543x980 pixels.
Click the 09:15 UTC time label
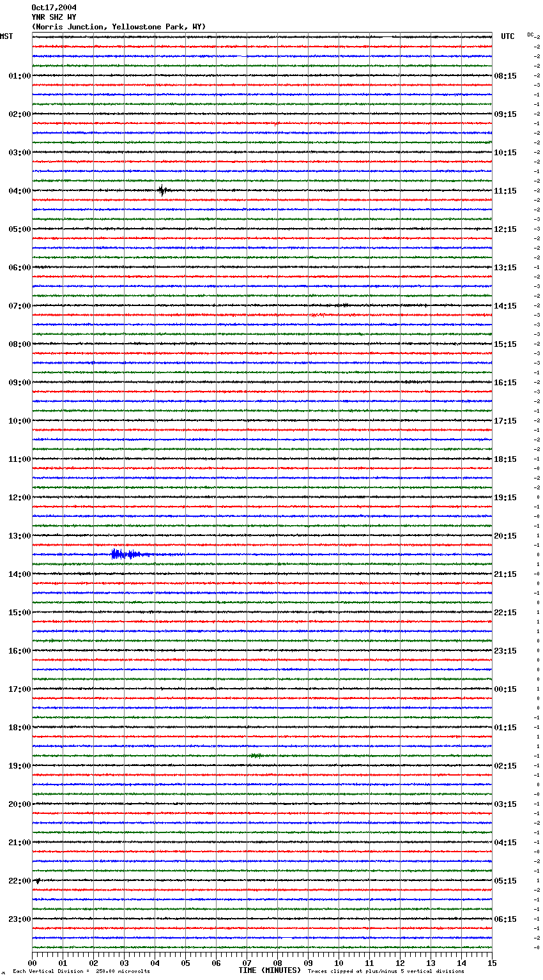click(x=505, y=114)
